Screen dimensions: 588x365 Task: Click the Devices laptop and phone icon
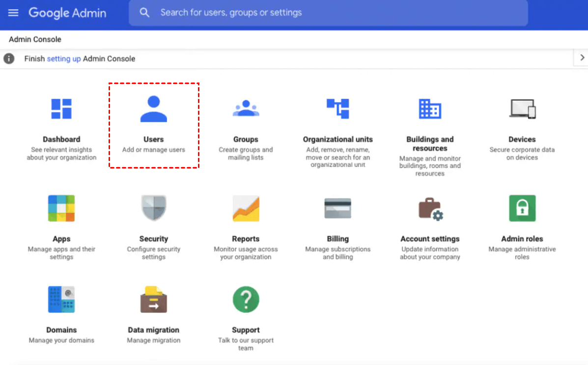(522, 109)
